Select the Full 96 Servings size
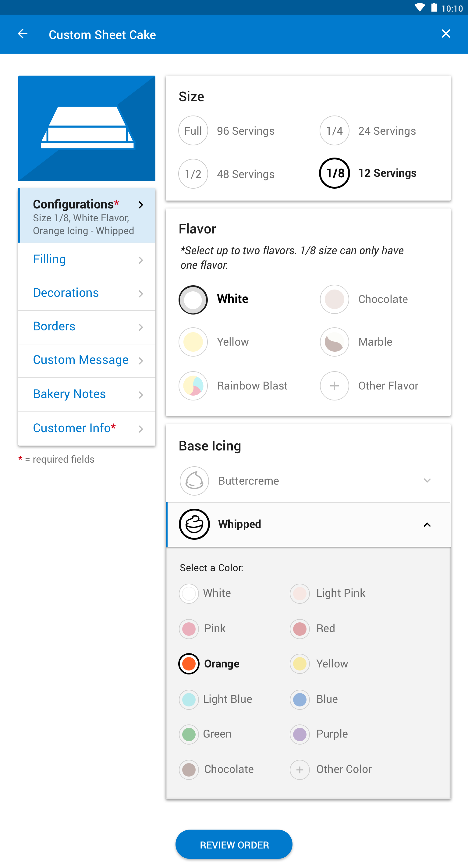The height and width of the screenshot is (868, 468). coord(226,131)
